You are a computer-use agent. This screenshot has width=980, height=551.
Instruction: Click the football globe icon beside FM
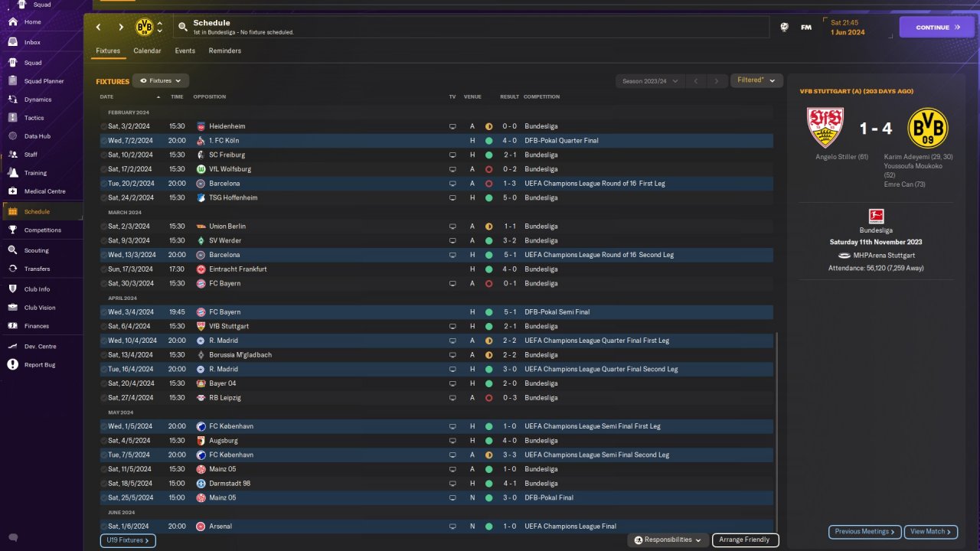point(785,28)
